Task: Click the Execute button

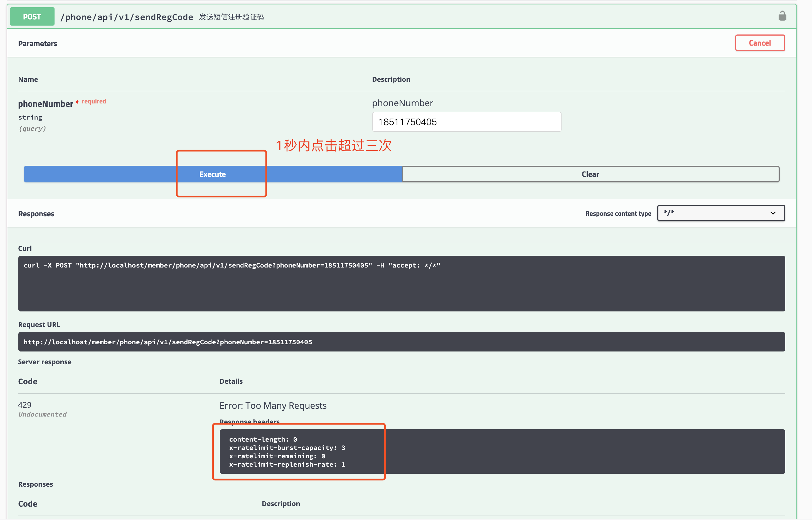Action: (x=213, y=174)
